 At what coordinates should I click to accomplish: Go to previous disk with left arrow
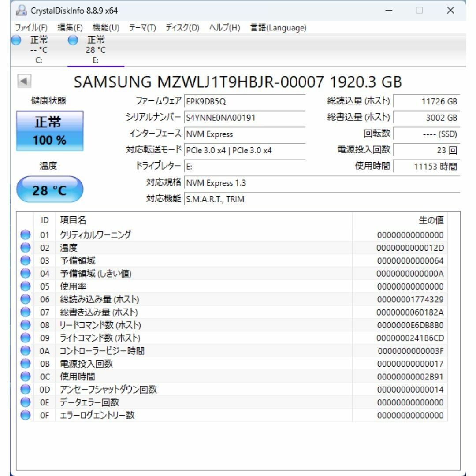point(24,81)
